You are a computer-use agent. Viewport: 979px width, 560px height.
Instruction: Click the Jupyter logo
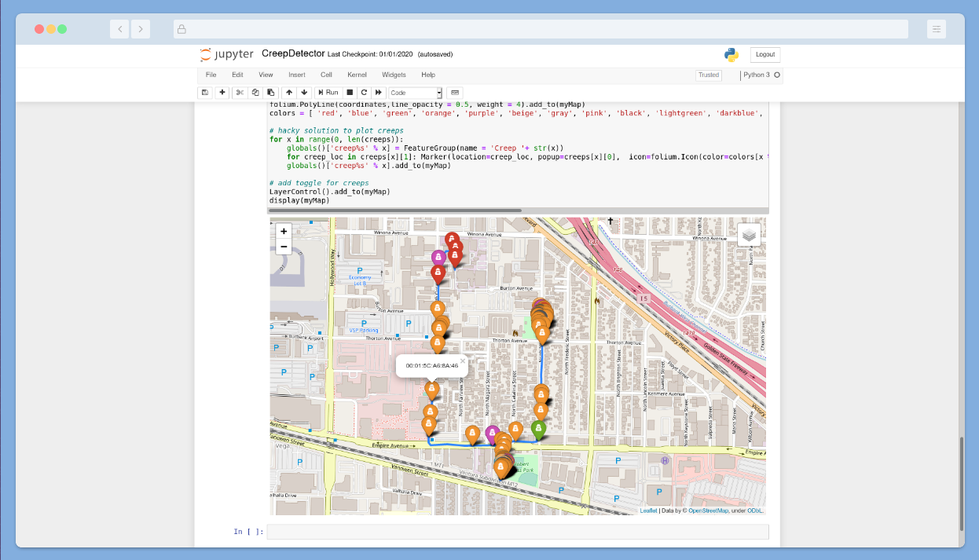[x=227, y=54]
